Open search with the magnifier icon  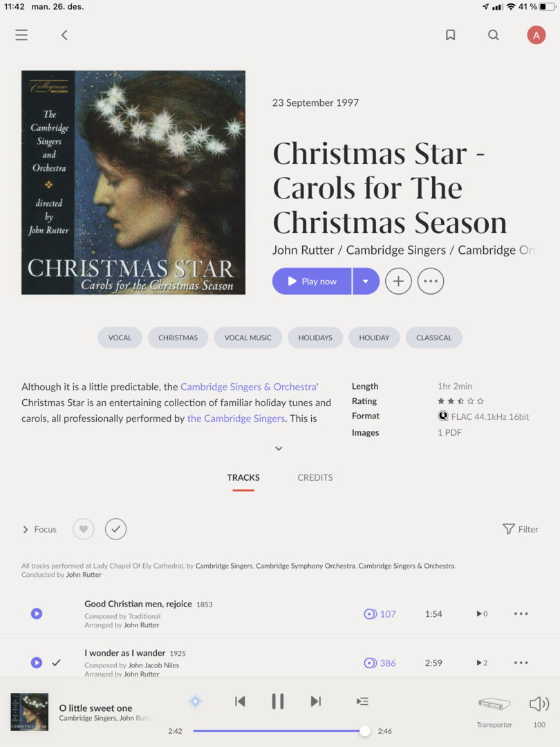coord(494,35)
